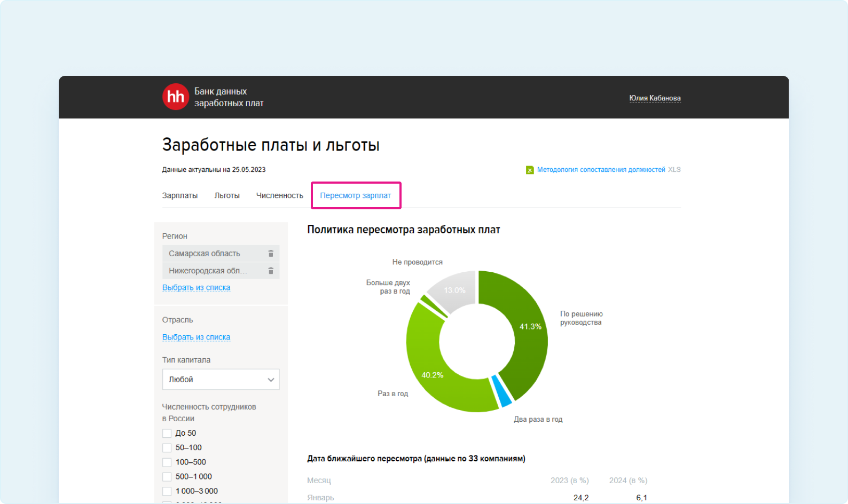Open the Льготы tab

pyautogui.click(x=227, y=195)
